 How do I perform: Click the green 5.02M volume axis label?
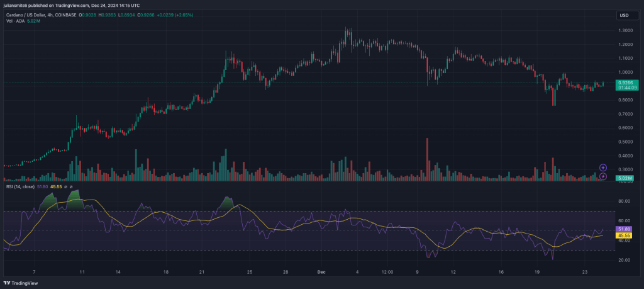(x=623, y=178)
